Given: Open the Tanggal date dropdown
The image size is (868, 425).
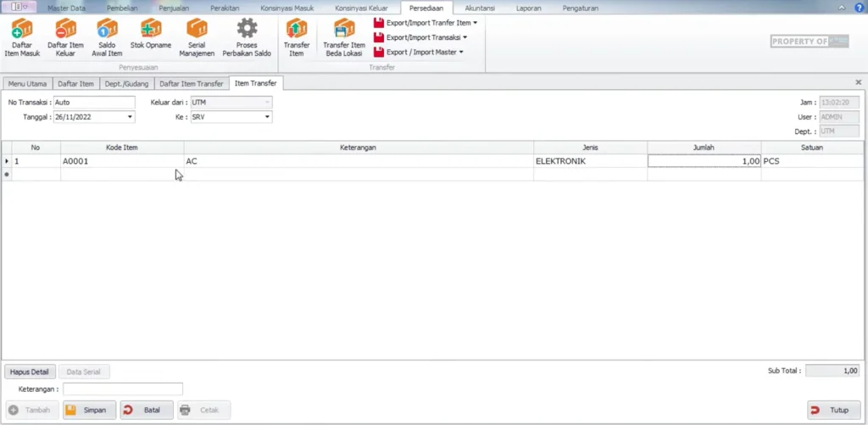Looking at the screenshot, I should [130, 117].
